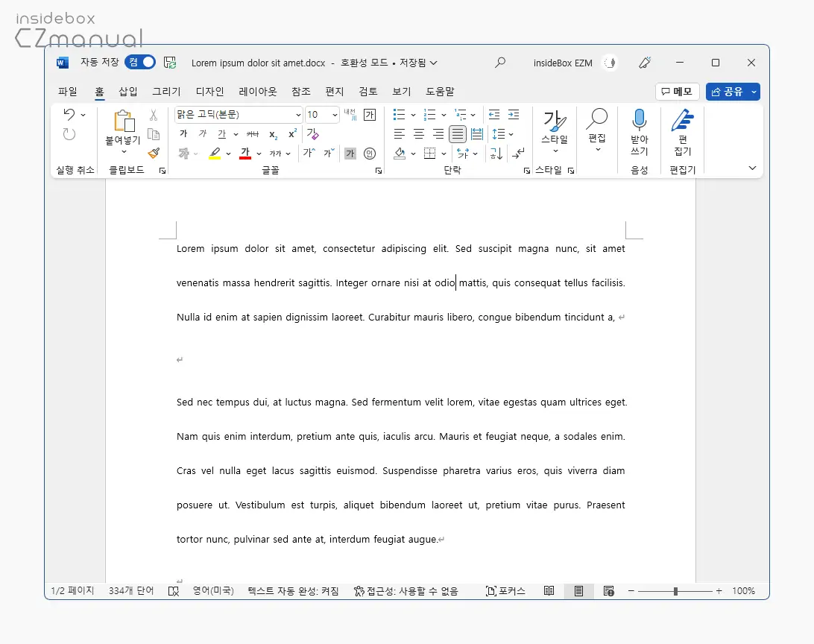The width and height of the screenshot is (814, 644).
Task: Toggle the AutoSave switch
Action: (x=140, y=63)
